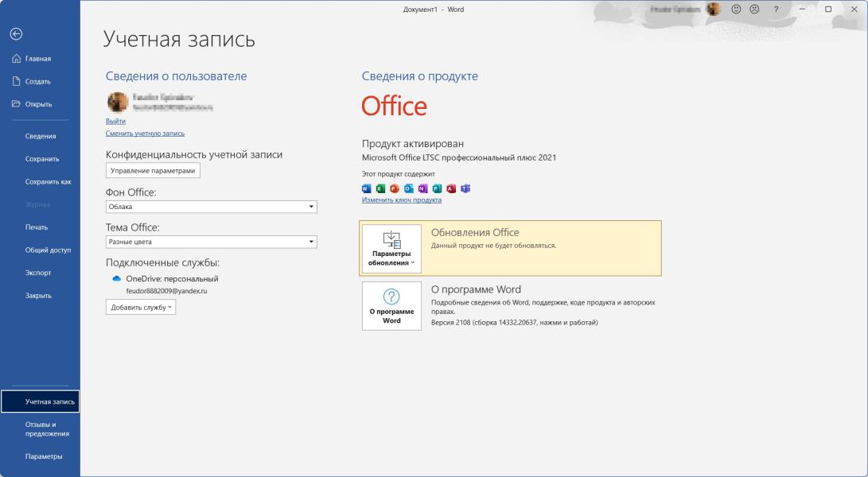868x477 pixels.
Task: Go back using the backstage arrow
Action: coord(16,34)
